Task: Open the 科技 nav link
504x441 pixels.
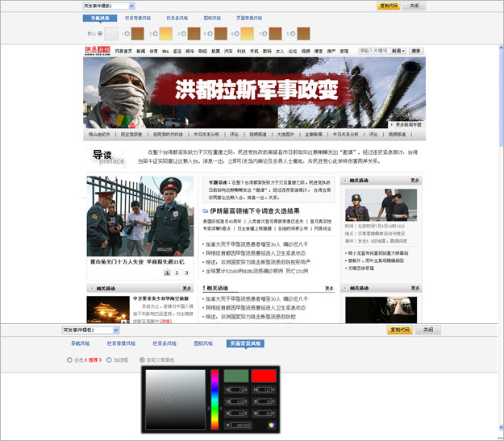Action: tap(241, 51)
